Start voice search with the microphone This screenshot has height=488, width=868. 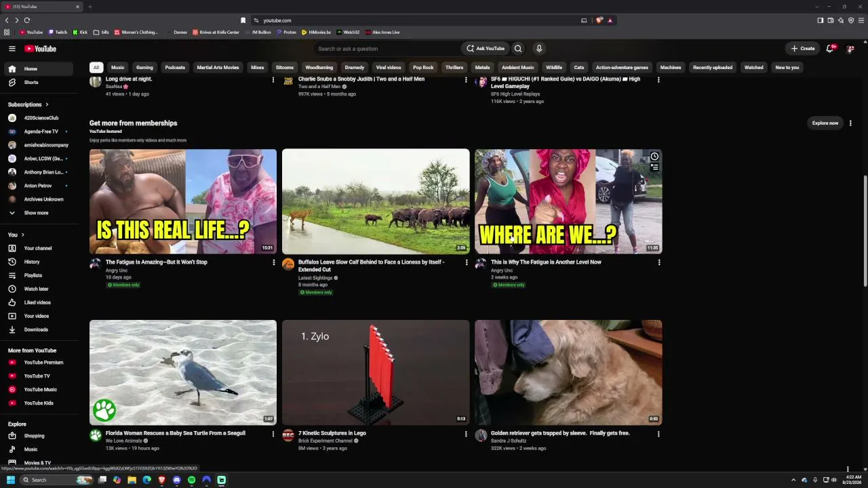[539, 49]
